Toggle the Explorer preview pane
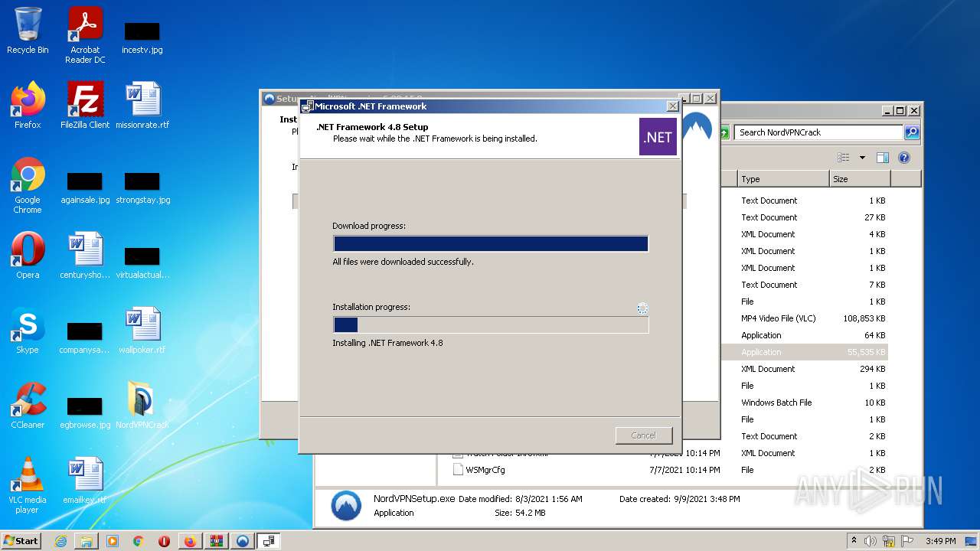Viewport: 980px width, 551px height. click(882, 158)
